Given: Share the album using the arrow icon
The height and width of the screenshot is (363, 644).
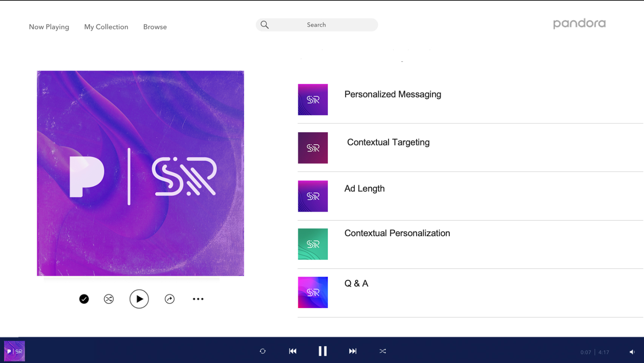Looking at the screenshot, I should pos(170,299).
